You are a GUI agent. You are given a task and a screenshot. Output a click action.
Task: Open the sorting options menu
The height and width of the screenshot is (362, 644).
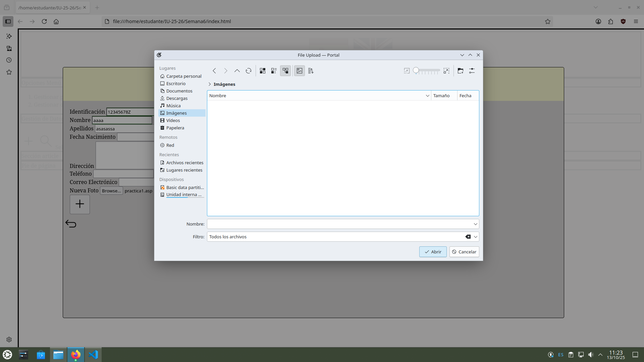click(x=311, y=71)
